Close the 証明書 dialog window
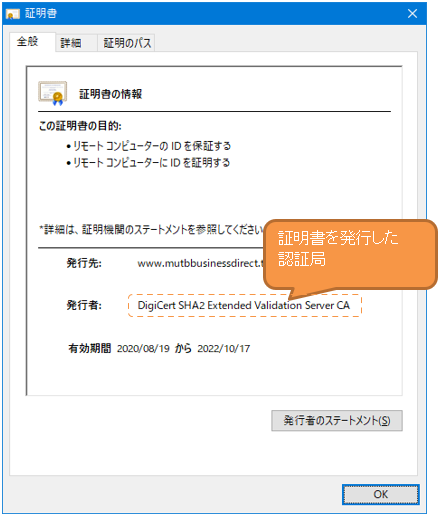This screenshot has height=515, width=442. pyautogui.click(x=412, y=14)
